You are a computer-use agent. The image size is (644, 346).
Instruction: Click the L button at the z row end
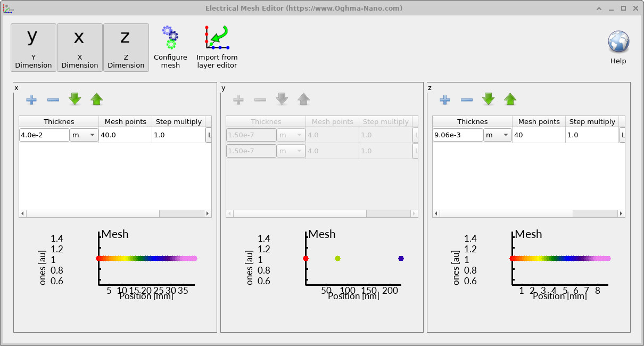point(623,135)
